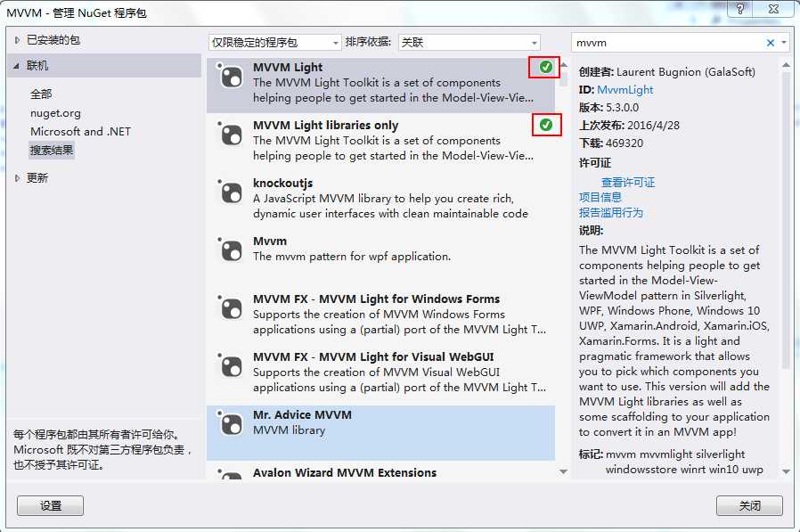Select the nuget.org source

point(55,113)
